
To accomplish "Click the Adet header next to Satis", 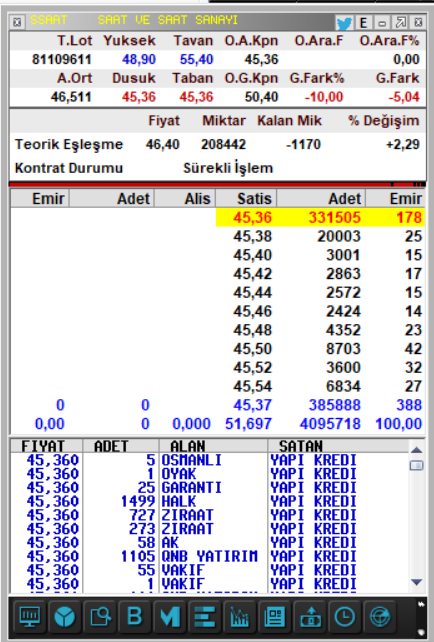I will [321, 199].
